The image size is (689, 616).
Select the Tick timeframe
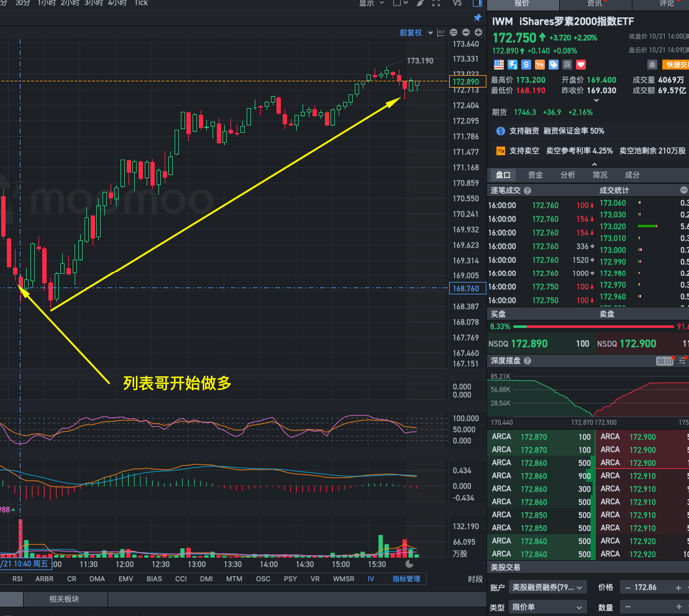pos(141,3)
